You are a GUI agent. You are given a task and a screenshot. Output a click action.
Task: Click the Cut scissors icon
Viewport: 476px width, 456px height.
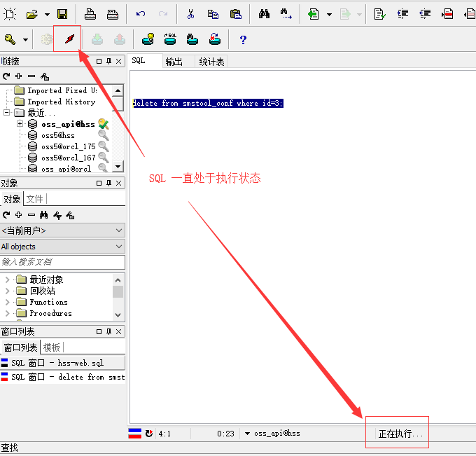tap(190, 13)
